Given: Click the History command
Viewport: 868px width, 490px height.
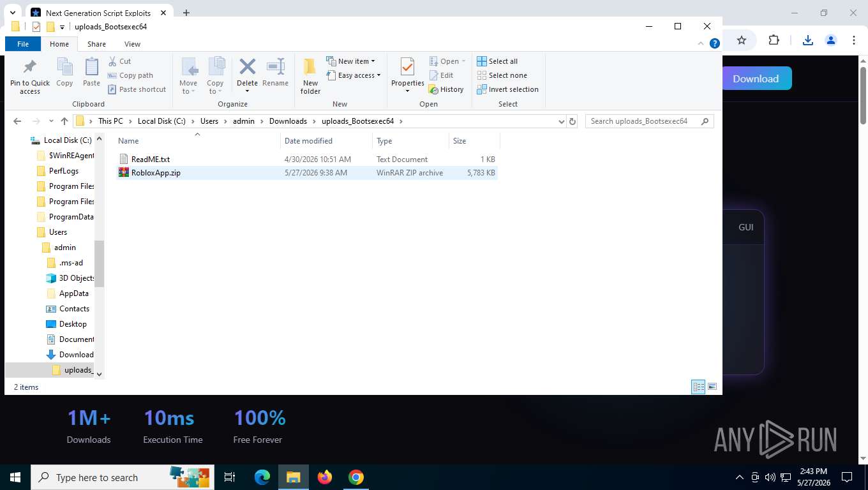Looking at the screenshot, I should click(445, 89).
